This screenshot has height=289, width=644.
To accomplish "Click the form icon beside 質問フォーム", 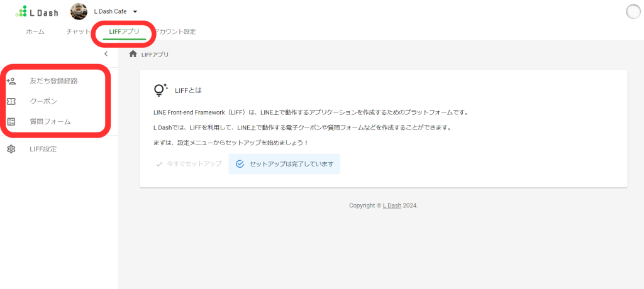I will tap(11, 121).
